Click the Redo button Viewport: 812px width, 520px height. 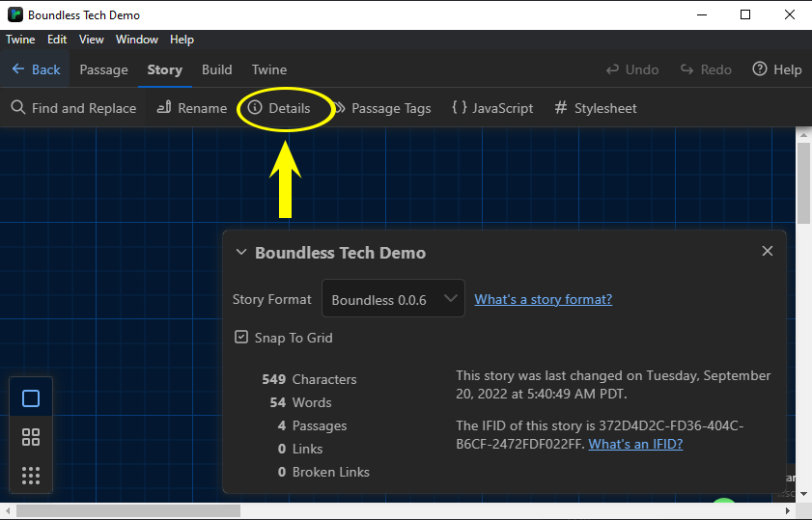pyautogui.click(x=706, y=69)
